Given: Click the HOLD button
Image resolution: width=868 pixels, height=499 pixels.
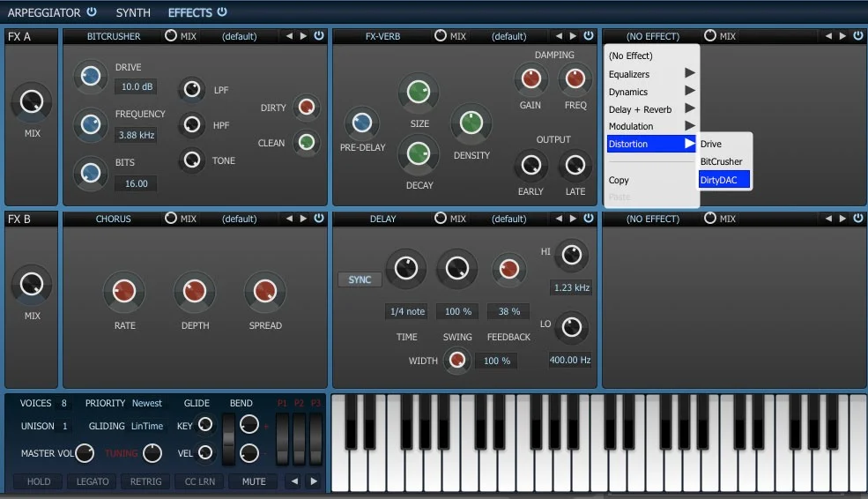Looking at the screenshot, I should click(39, 481).
